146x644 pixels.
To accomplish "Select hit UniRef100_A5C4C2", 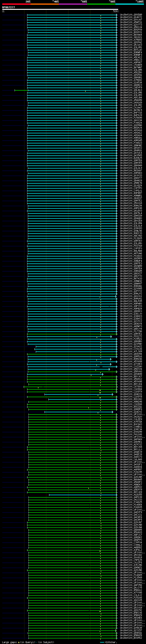I will click(x=131, y=58).
